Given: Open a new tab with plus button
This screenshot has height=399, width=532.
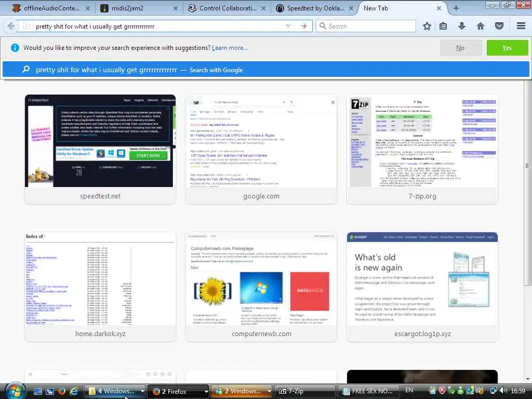Looking at the screenshot, I should pyautogui.click(x=456, y=8).
